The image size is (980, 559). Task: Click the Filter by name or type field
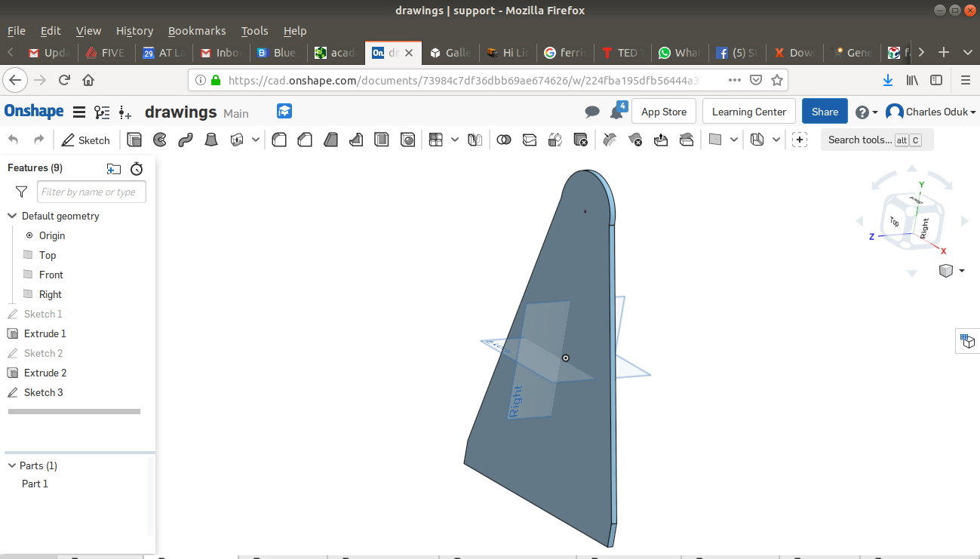(91, 192)
